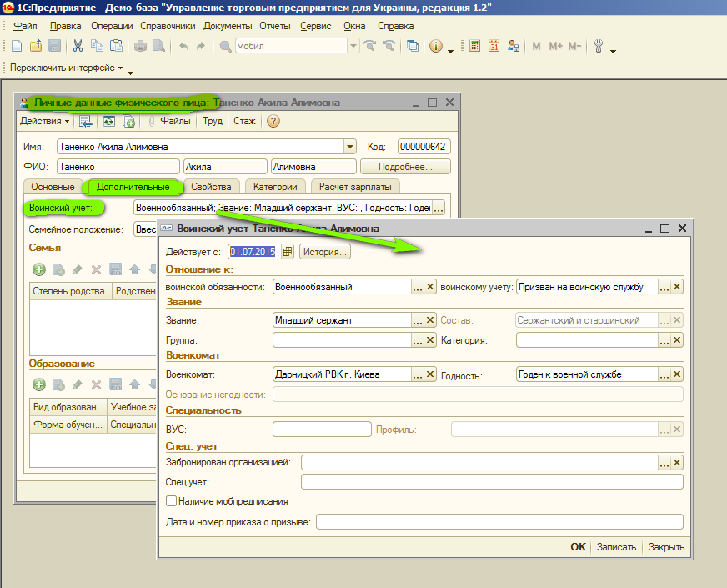
Task: Click the OK button
Action: [x=578, y=547]
